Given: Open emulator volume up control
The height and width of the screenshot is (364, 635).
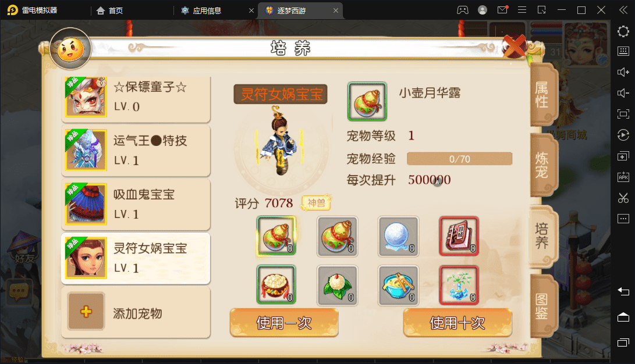Looking at the screenshot, I should coord(623,72).
